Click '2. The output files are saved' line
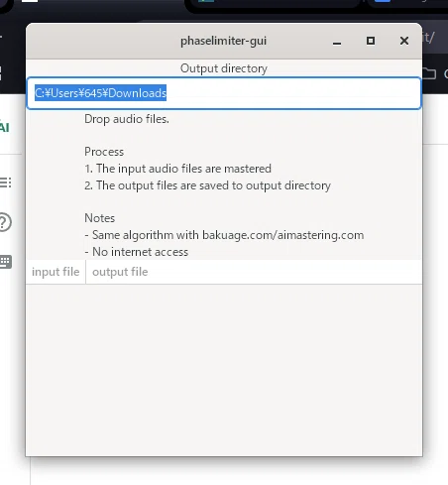Viewport: 448px width, 485px height. pyautogui.click(x=207, y=185)
